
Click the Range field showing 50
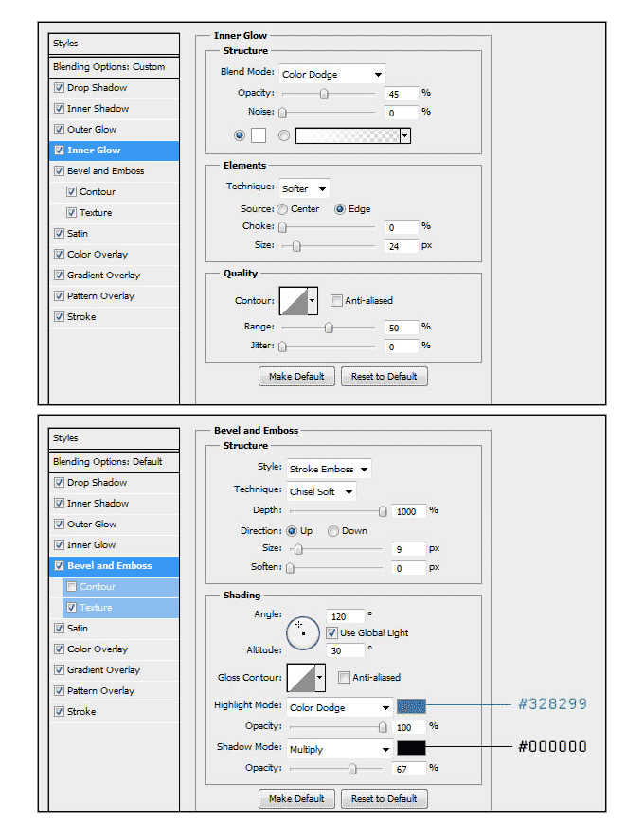pos(402,328)
